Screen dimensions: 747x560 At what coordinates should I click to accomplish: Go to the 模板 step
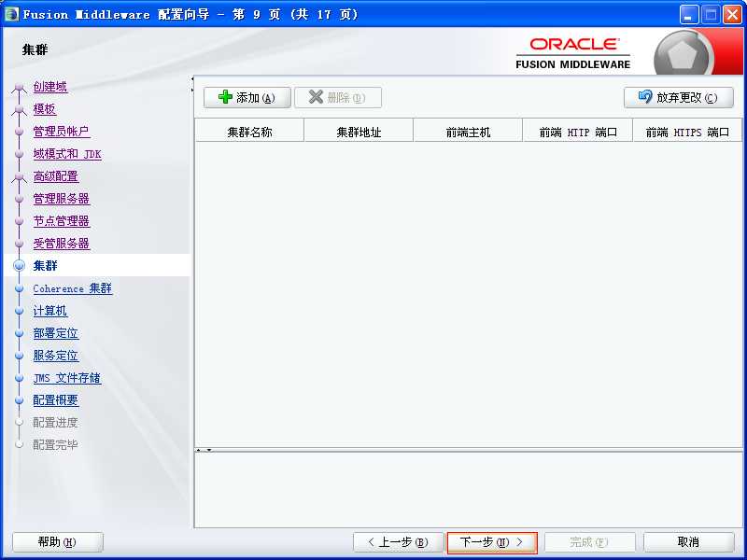(x=45, y=109)
